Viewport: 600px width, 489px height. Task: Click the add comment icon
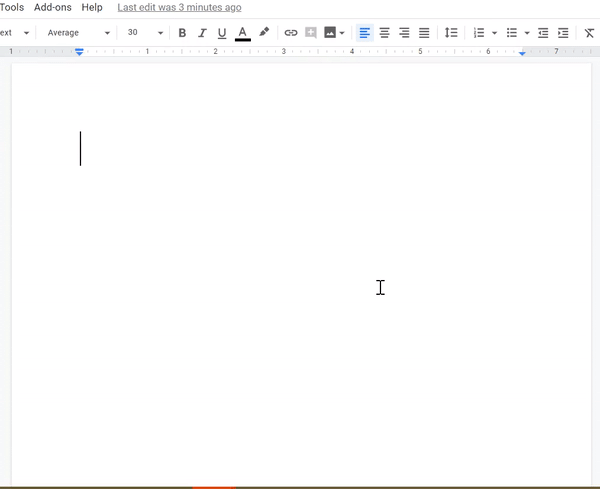pyautogui.click(x=310, y=33)
